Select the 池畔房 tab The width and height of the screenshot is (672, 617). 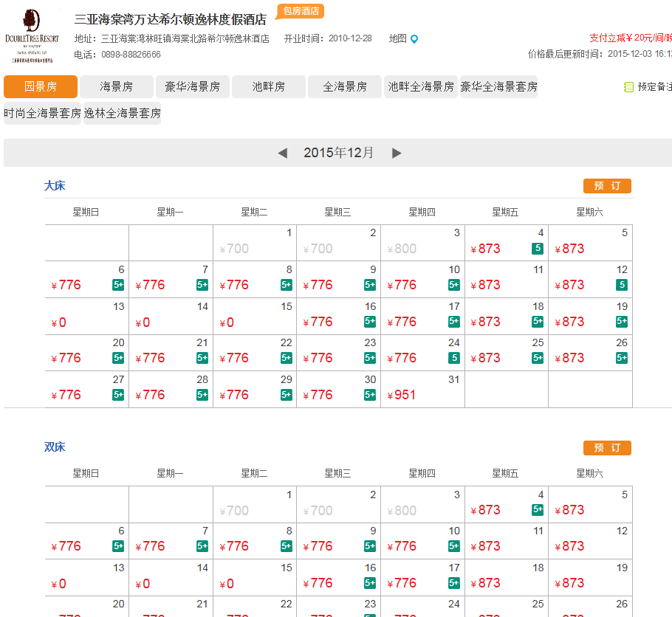coord(269,86)
